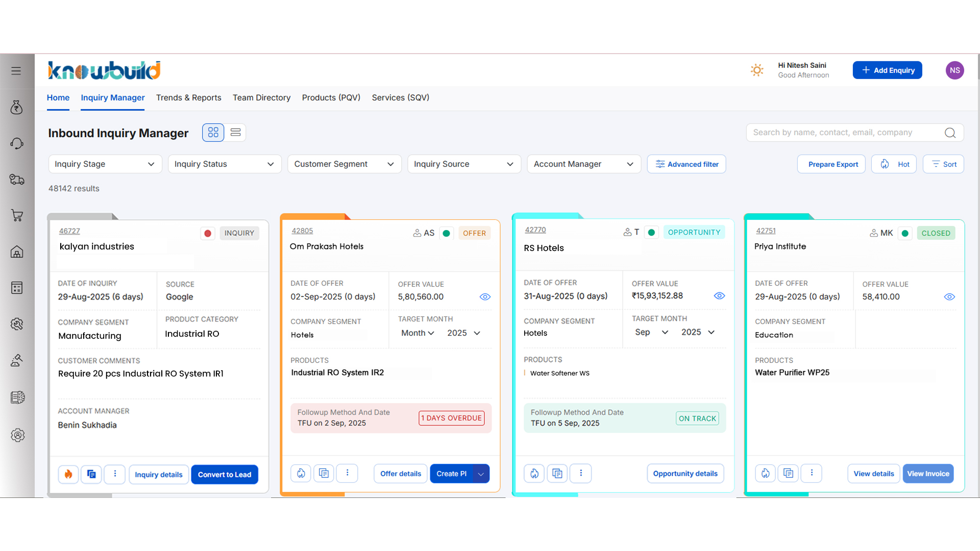The height and width of the screenshot is (551, 980).
Task: Click copy icon on Om Prakash Hotels card
Action: pyautogui.click(x=324, y=473)
